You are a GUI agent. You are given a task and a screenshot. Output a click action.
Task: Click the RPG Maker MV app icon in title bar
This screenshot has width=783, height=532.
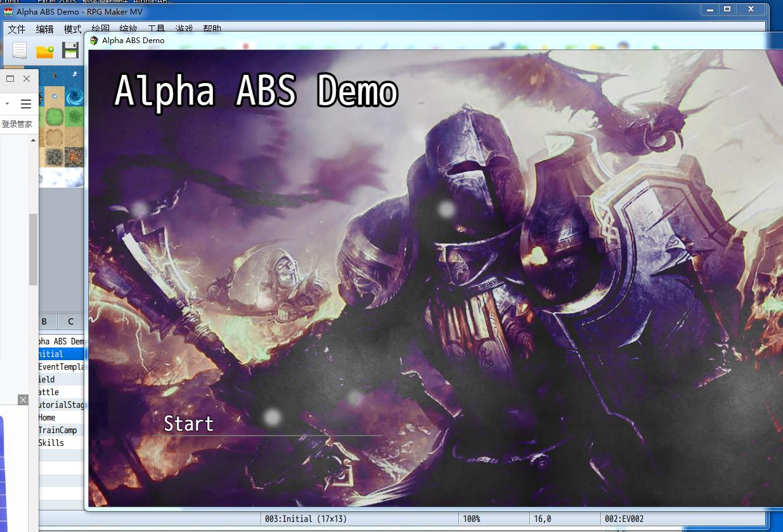[x=8, y=11]
